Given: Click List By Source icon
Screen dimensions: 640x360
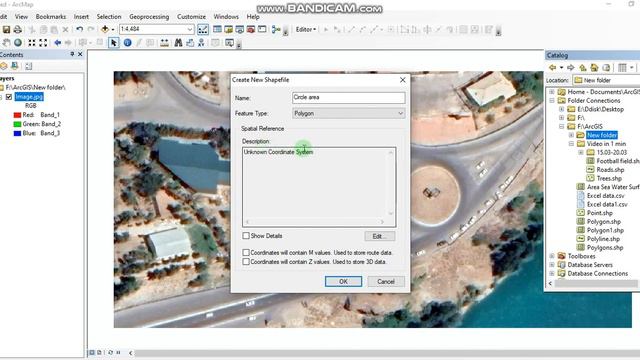Looking at the screenshot, I should coord(15,66).
